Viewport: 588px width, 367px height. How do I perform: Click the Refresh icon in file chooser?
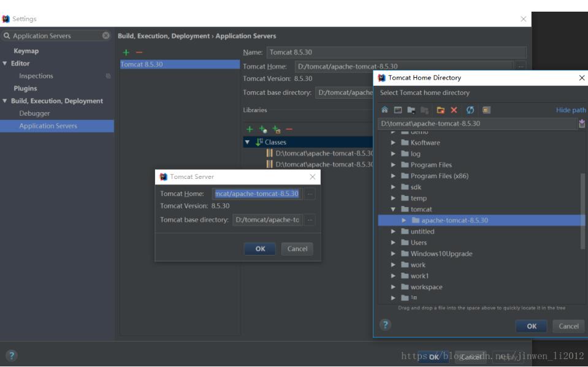(x=470, y=110)
